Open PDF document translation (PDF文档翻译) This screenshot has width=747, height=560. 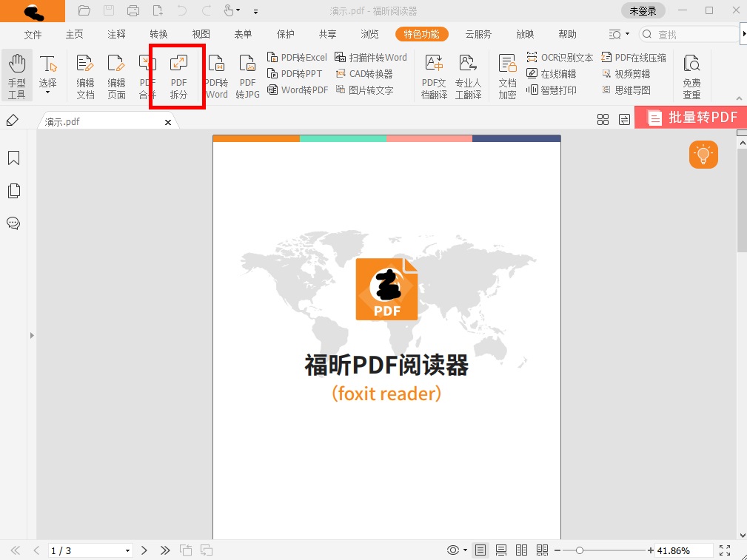point(434,76)
